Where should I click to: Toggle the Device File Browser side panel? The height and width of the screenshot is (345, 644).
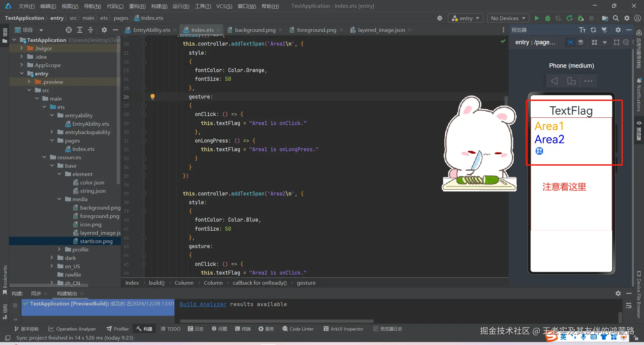[639, 294]
